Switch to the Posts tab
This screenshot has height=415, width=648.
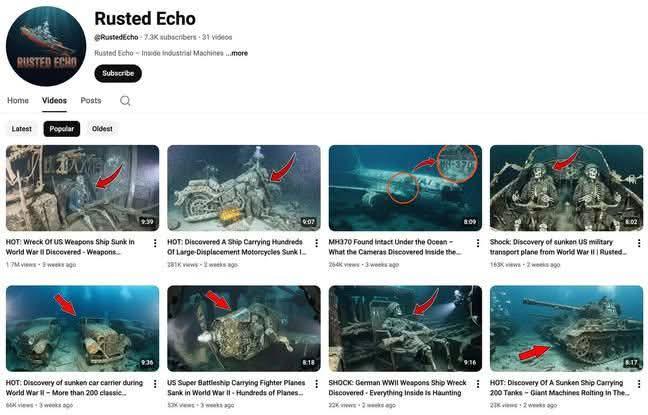pos(91,100)
